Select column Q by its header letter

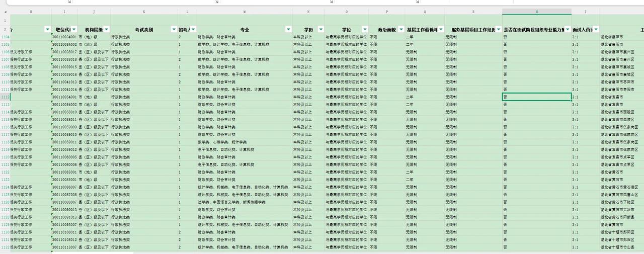(x=425, y=12)
